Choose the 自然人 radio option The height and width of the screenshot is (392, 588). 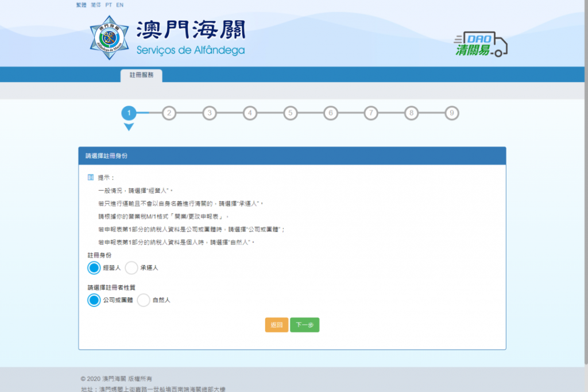(x=144, y=300)
